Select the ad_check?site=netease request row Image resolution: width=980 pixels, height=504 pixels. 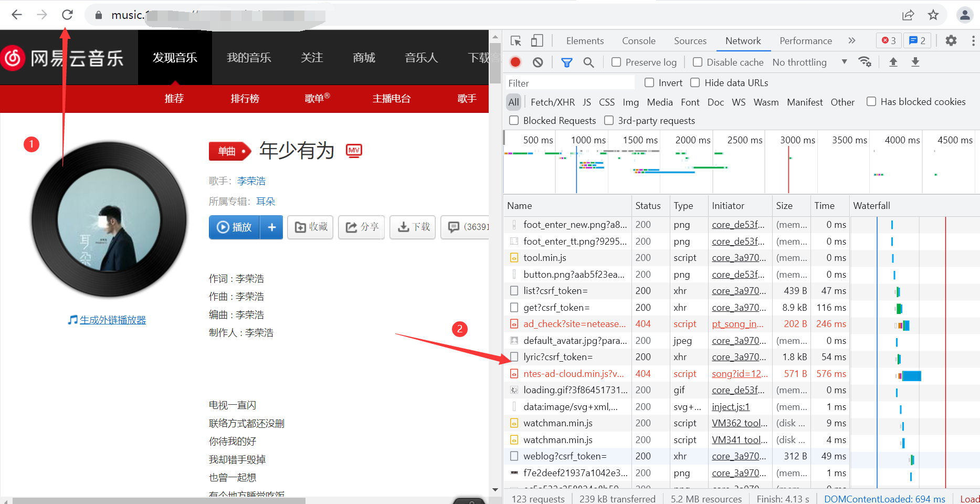(741, 324)
